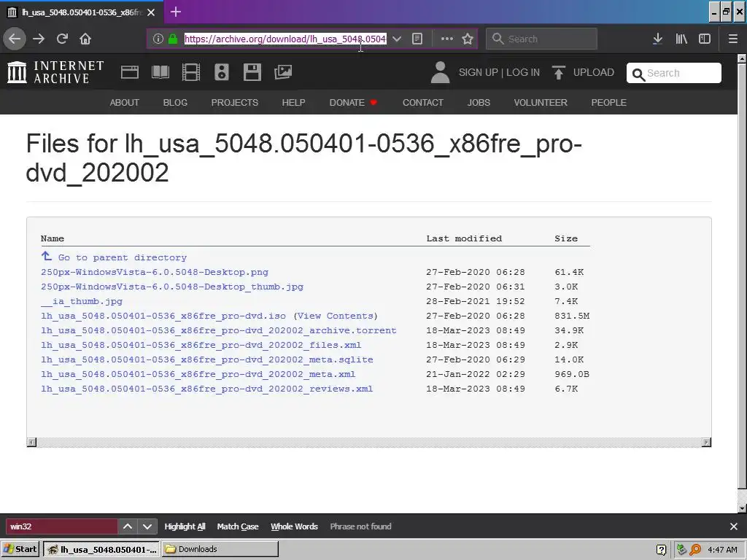Open the VOLUNTEER menu item

click(x=541, y=102)
